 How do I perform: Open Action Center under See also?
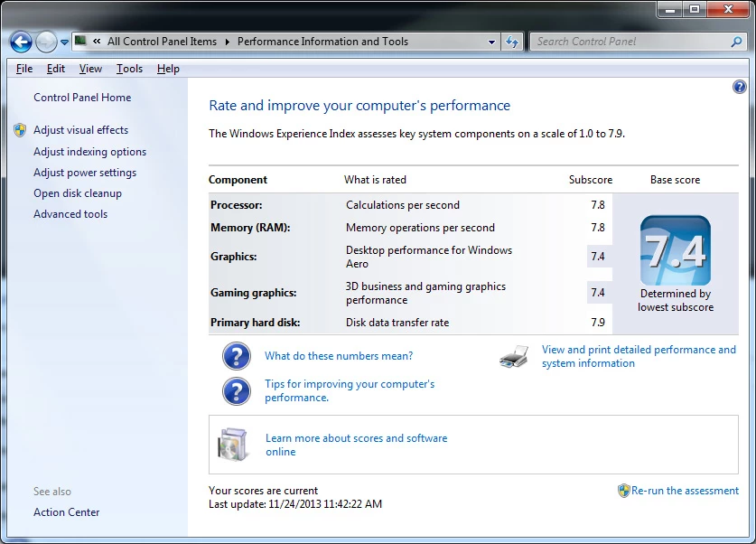(x=67, y=512)
